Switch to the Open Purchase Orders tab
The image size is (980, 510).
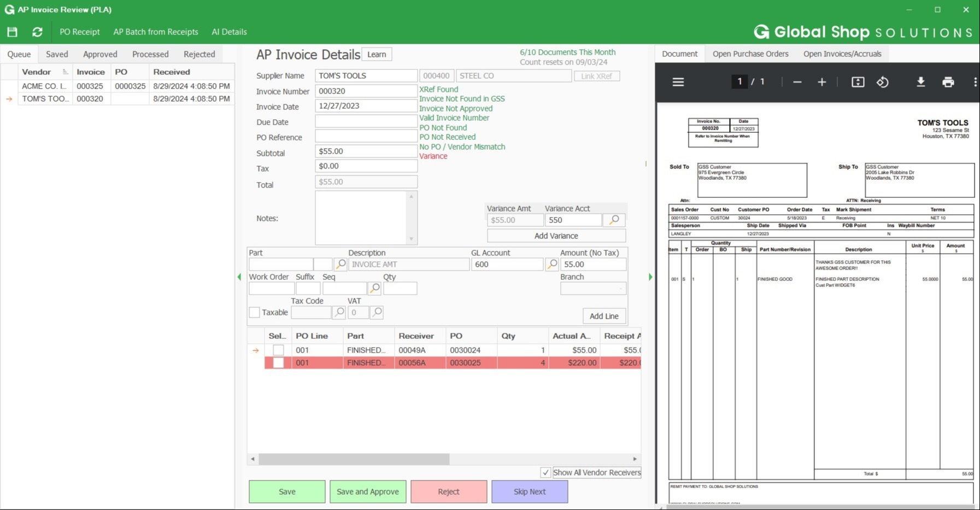pos(750,54)
